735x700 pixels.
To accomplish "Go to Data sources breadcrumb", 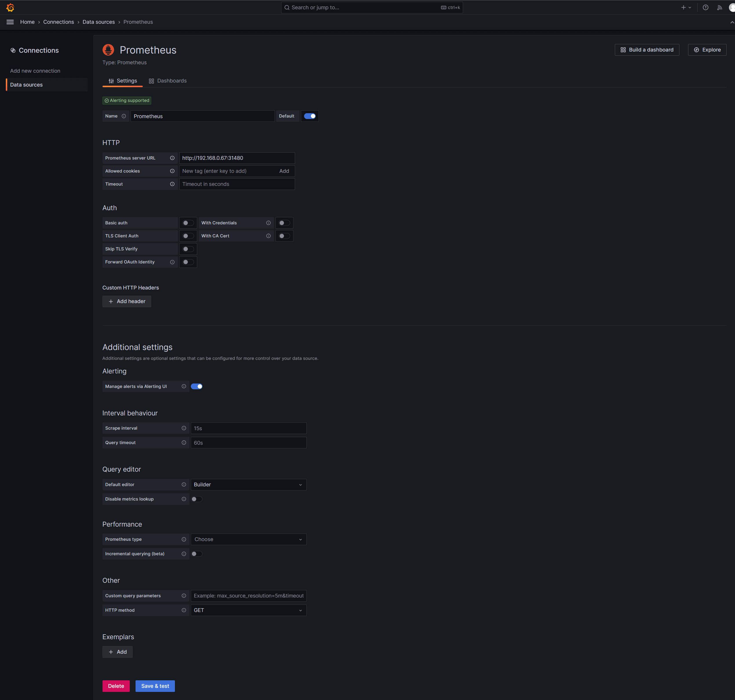I will tap(98, 22).
